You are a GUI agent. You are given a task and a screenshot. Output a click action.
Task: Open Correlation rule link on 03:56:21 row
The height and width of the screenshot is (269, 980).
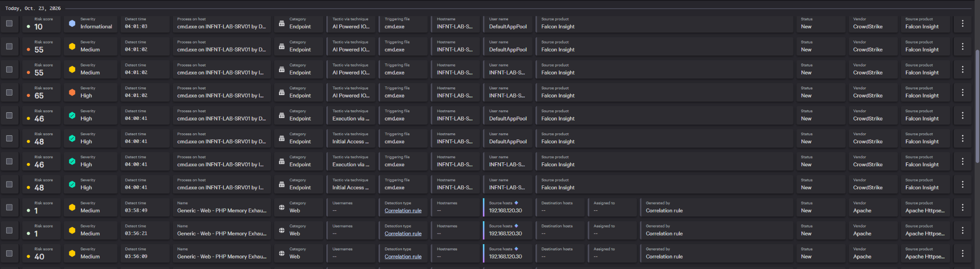403,234
